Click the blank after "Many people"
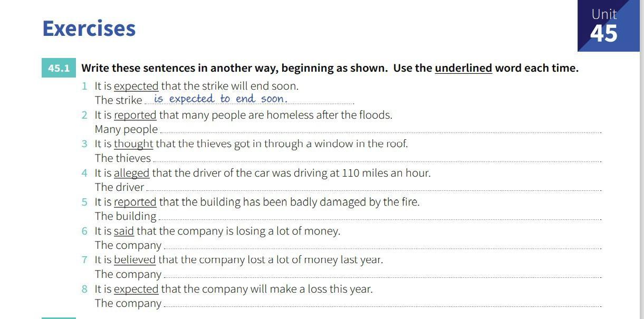This screenshot has height=319, width=644. (380, 129)
